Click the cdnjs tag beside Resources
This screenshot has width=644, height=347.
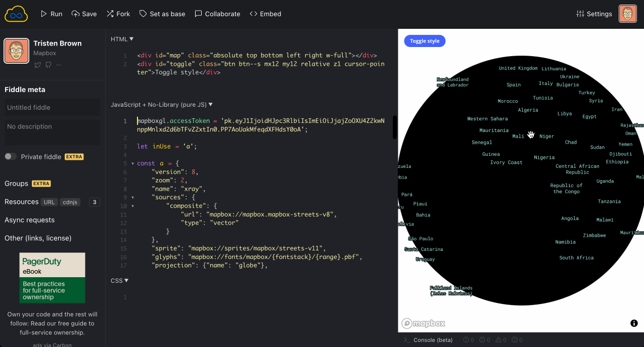click(69, 202)
